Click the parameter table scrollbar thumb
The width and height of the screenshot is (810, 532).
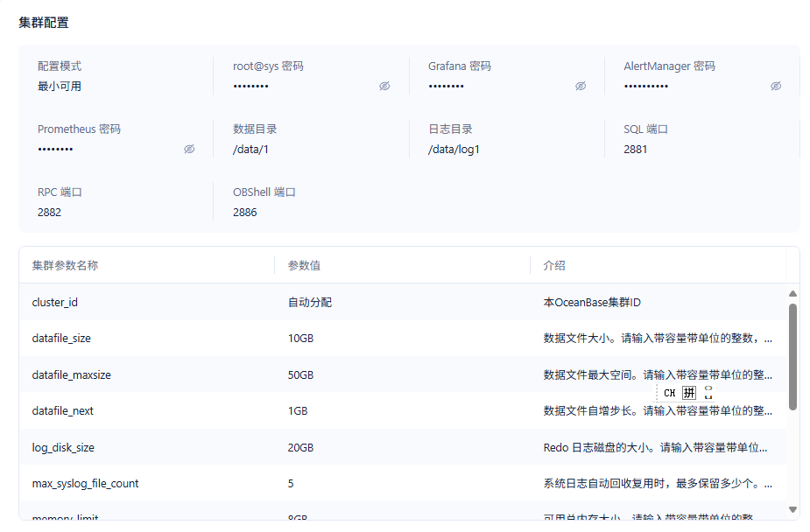[x=793, y=357]
